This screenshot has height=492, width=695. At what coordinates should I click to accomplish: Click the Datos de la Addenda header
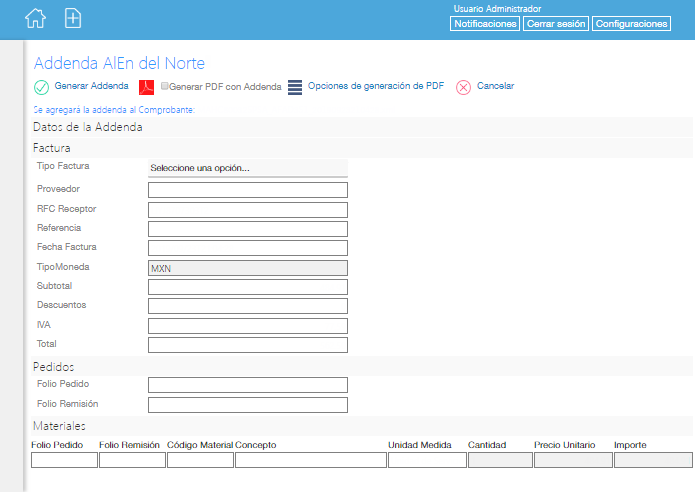click(x=88, y=127)
